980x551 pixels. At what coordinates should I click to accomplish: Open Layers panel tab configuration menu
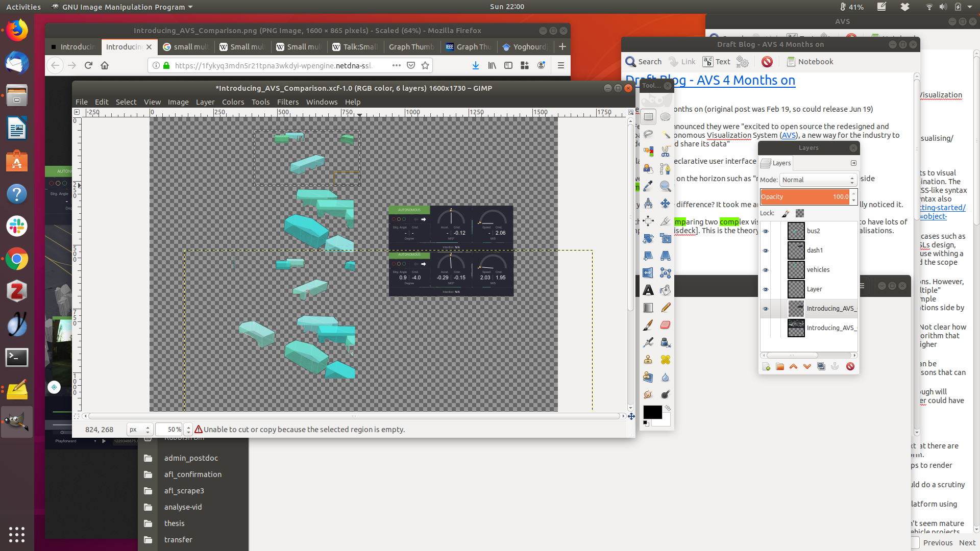click(853, 163)
